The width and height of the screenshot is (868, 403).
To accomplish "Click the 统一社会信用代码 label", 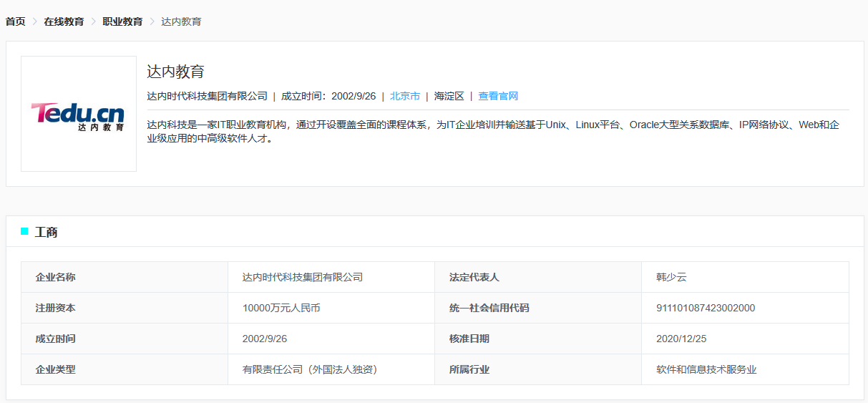I will pyautogui.click(x=489, y=308).
